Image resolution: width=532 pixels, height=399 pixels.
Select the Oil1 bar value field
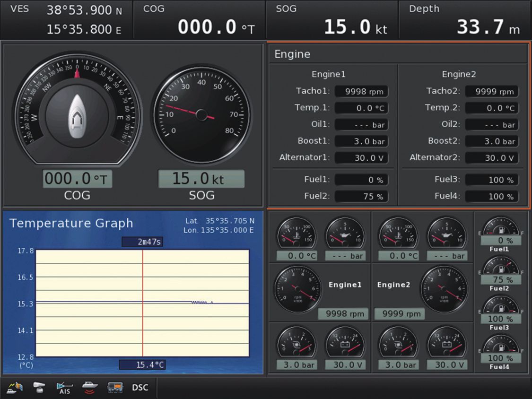(361, 124)
